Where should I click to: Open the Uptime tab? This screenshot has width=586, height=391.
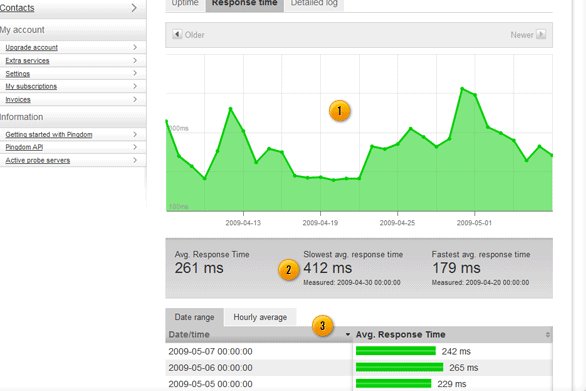click(185, 4)
